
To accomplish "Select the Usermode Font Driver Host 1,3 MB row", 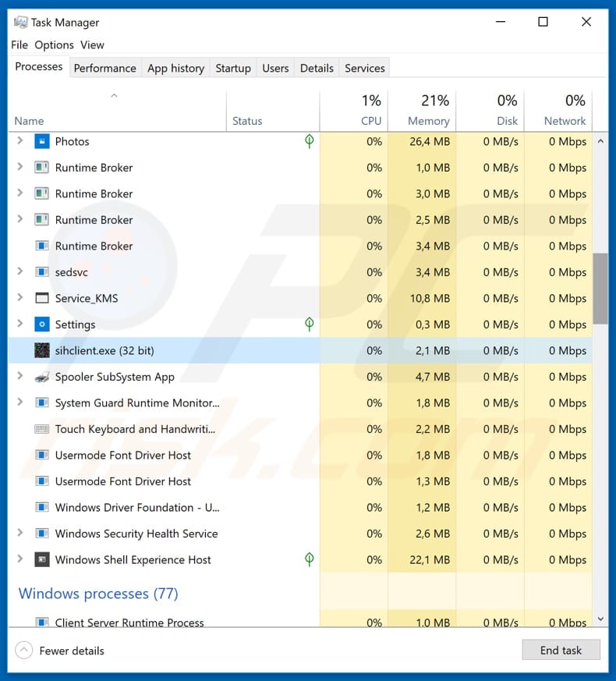I will (300, 481).
